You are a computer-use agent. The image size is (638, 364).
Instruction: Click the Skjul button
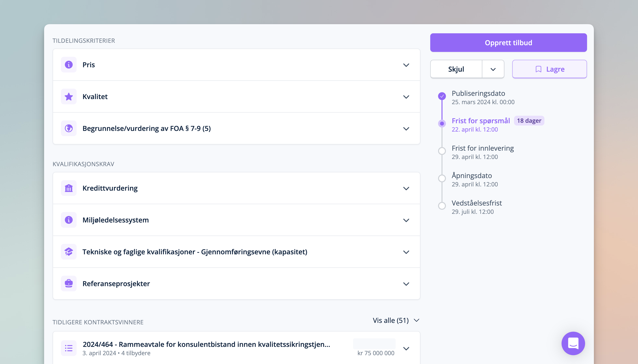pyautogui.click(x=456, y=69)
